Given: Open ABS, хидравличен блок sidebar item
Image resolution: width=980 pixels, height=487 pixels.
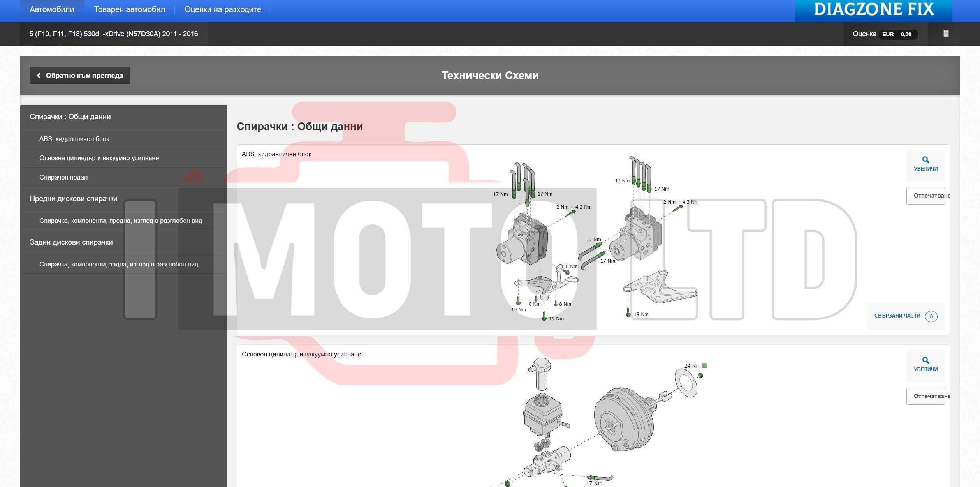Looking at the screenshot, I should pos(123,139).
